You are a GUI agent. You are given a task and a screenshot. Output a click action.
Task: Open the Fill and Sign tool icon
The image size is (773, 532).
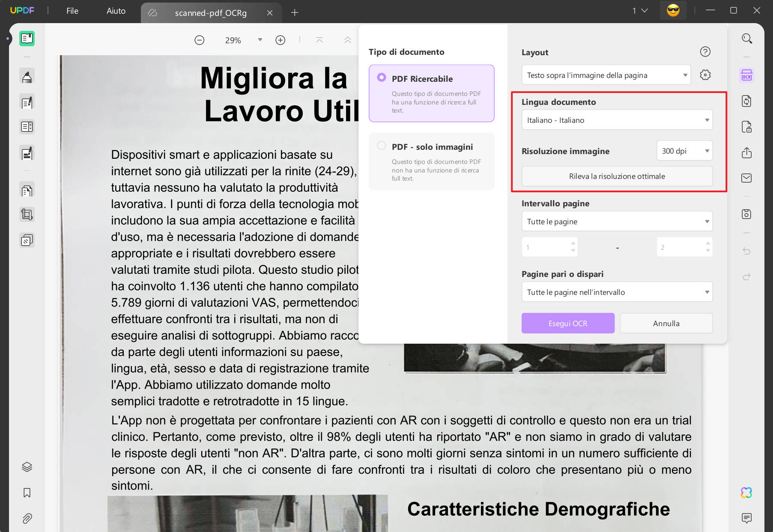[27, 153]
